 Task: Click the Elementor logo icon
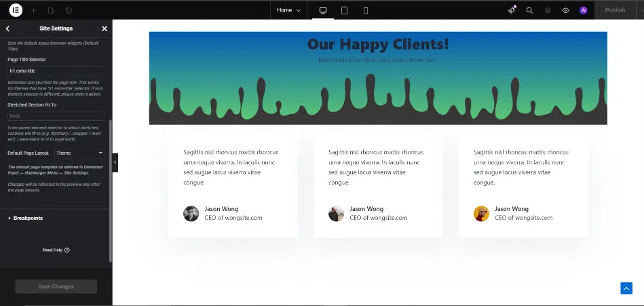click(16, 10)
